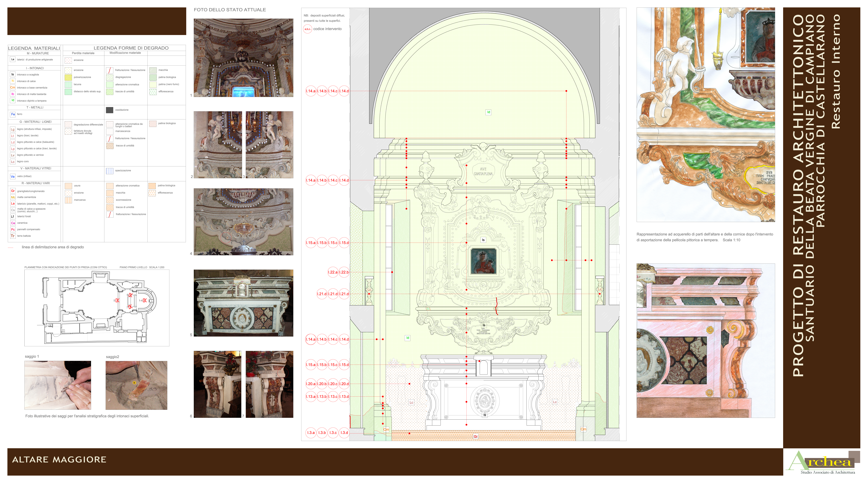868x483 pixels.
Task: Click the floor plan with camera points
Action: click(97, 308)
